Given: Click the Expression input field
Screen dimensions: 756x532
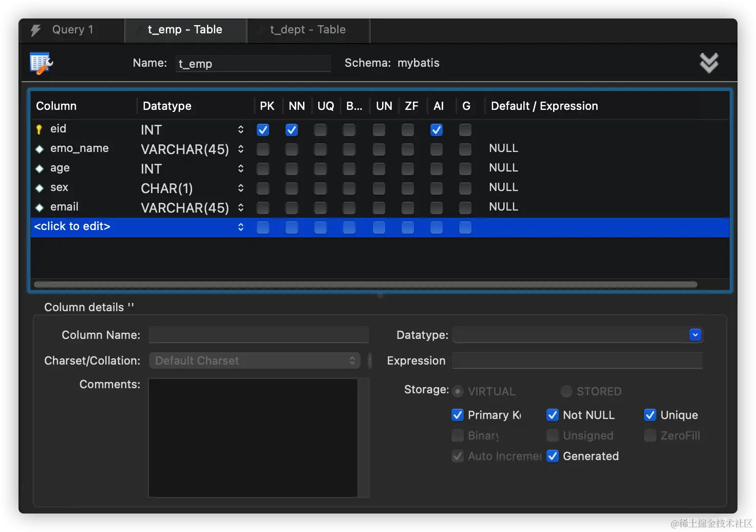Looking at the screenshot, I should click(577, 360).
